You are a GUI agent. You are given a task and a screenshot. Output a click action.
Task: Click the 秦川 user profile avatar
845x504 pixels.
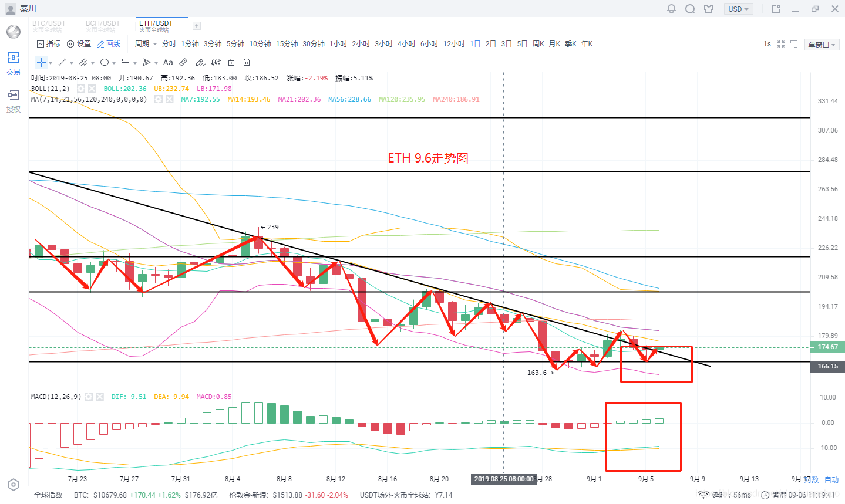click(x=11, y=9)
